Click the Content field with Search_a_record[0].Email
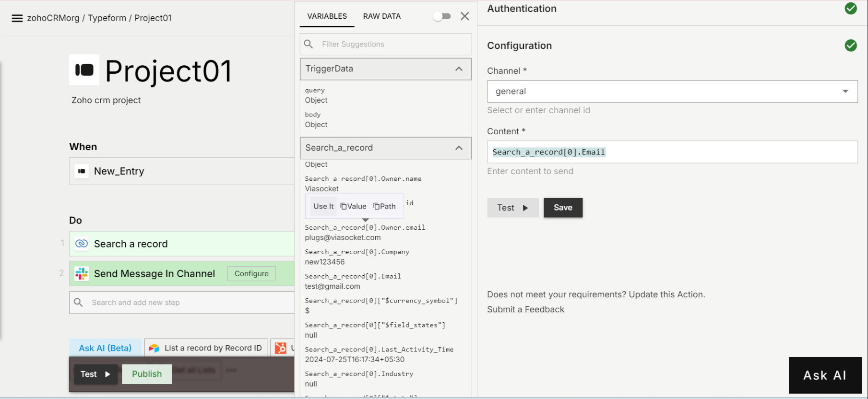 click(x=672, y=152)
